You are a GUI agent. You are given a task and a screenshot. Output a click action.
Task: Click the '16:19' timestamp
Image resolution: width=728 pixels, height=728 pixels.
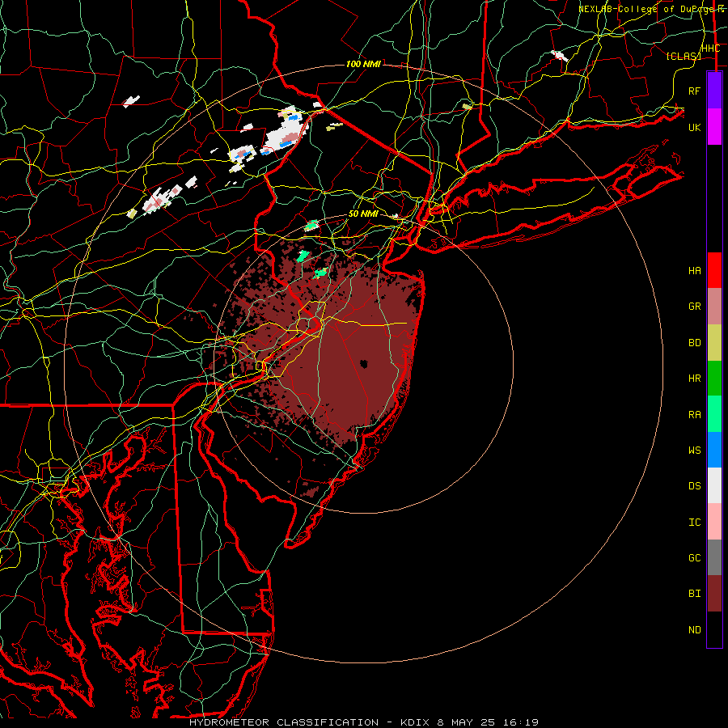coord(518,722)
